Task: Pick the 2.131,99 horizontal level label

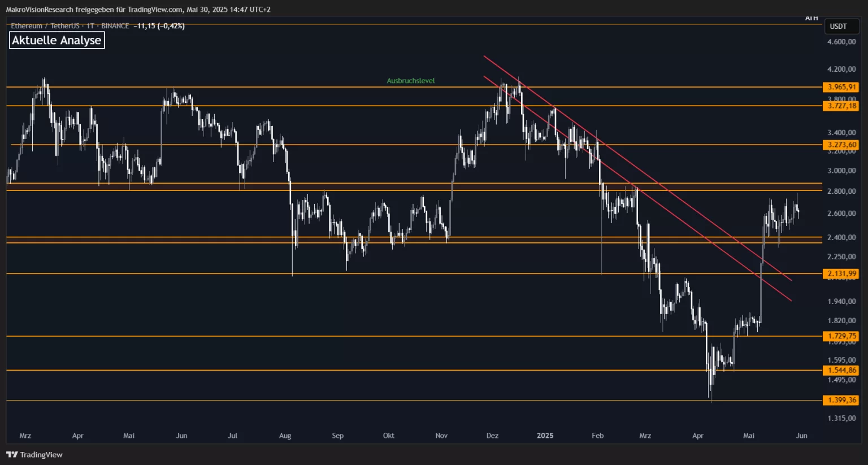Action: point(841,273)
